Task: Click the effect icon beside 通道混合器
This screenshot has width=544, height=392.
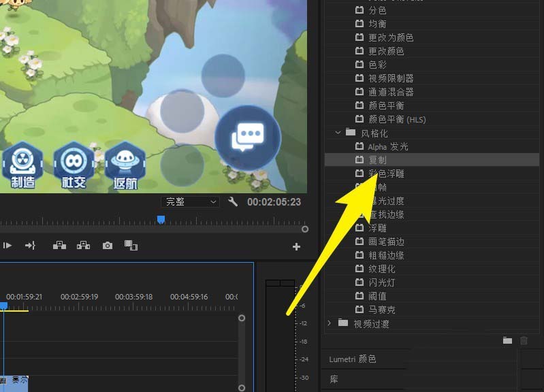Action: pos(359,92)
